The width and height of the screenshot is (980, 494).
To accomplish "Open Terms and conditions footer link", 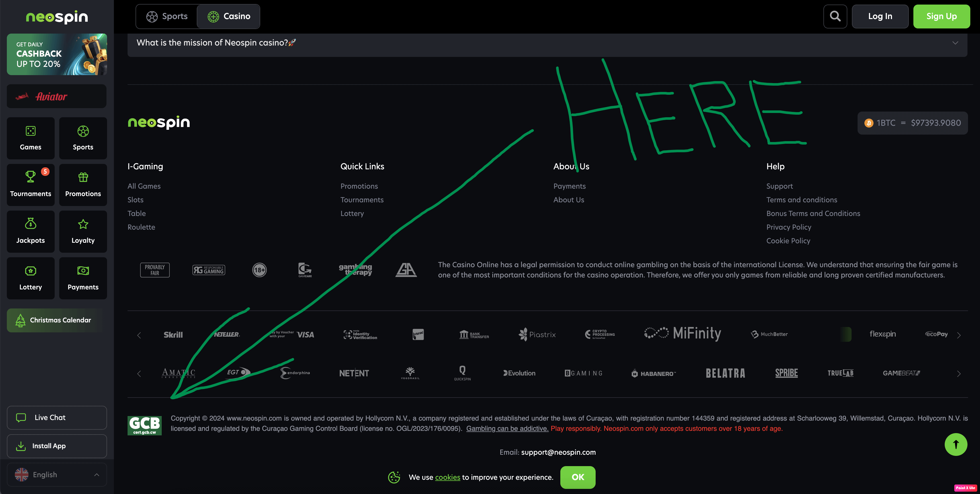I will pos(801,200).
